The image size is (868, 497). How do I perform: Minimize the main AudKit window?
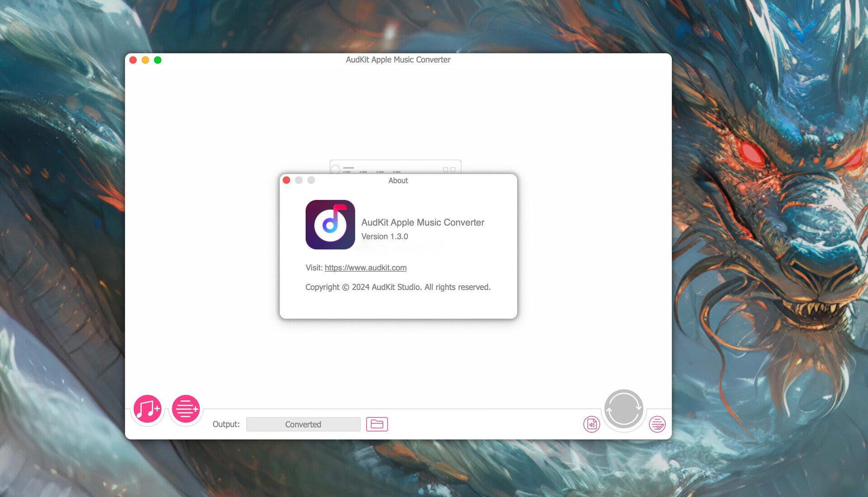coord(145,60)
